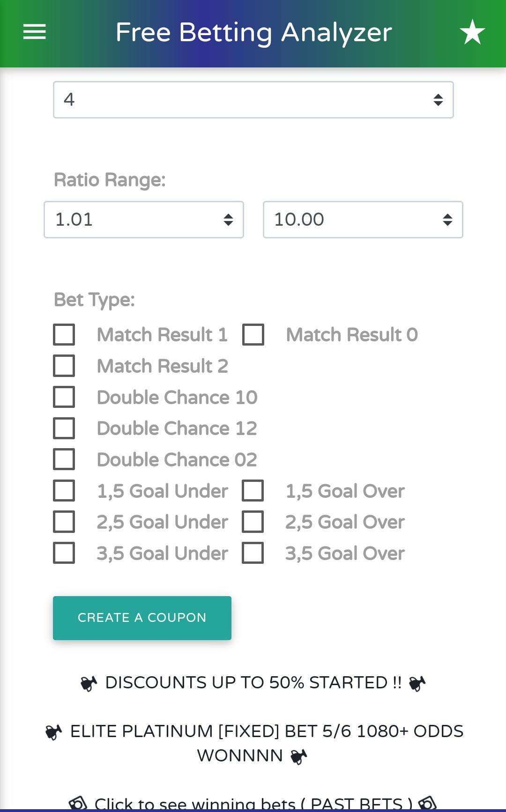506x812 pixels.
Task: Open the minimum ratio 1.01 dropdown
Action: 144,220
